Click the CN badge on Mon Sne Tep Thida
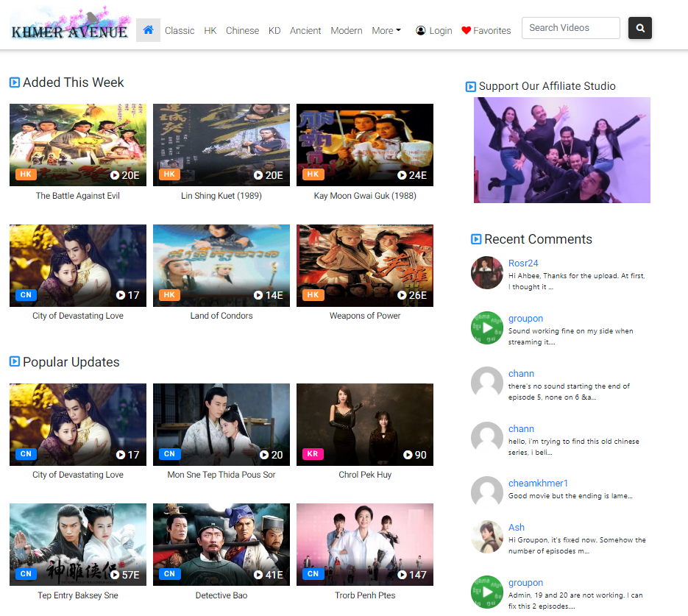The width and height of the screenshot is (688, 616). tap(169, 453)
